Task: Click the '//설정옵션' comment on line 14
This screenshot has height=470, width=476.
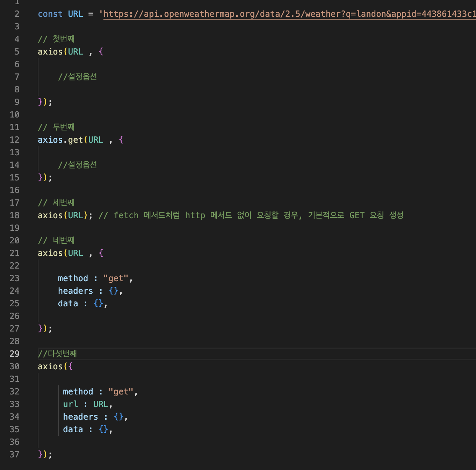Action: tap(78, 165)
